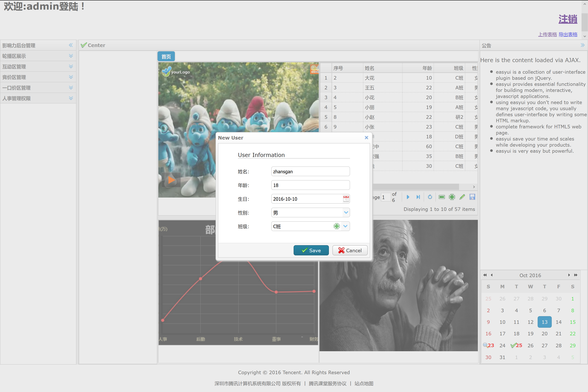Collapse the 公告 east panel
The width and height of the screenshot is (588, 392).
coord(582,45)
